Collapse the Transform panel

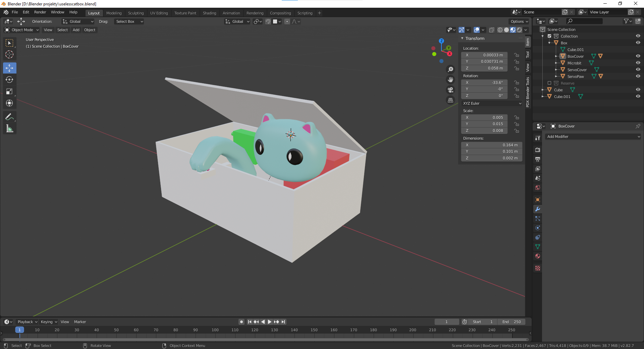[462, 38]
